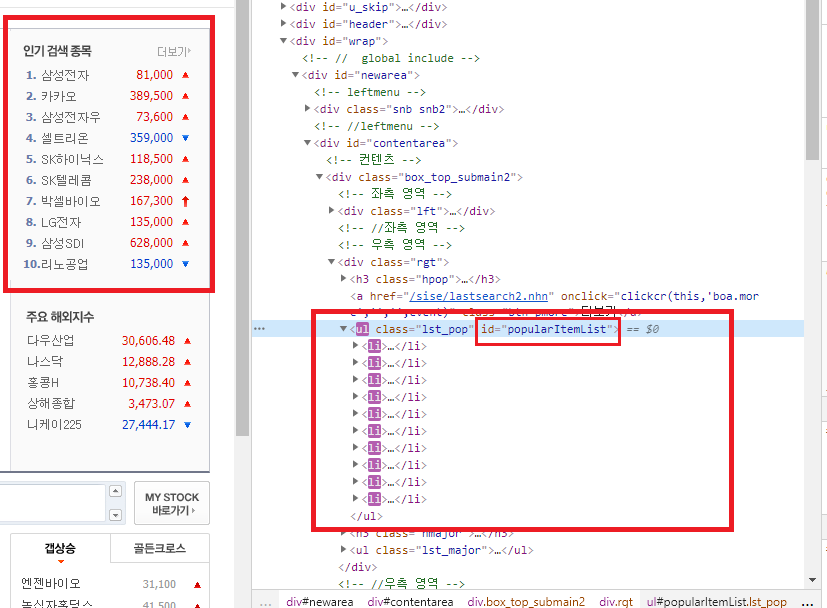The width and height of the screenshot is (827, 608).
Task: Click the 다우산업 index link
Action: pos(51,341)
